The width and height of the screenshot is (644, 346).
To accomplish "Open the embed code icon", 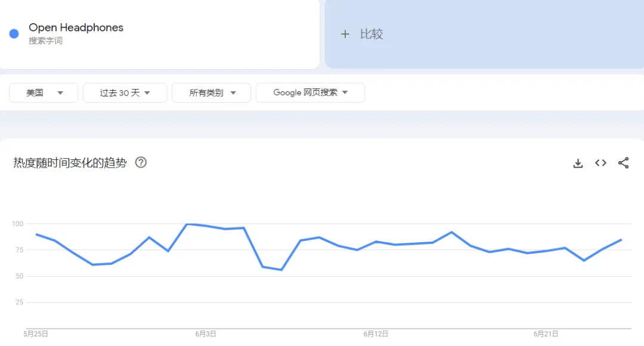I will [x=600, y=163].
